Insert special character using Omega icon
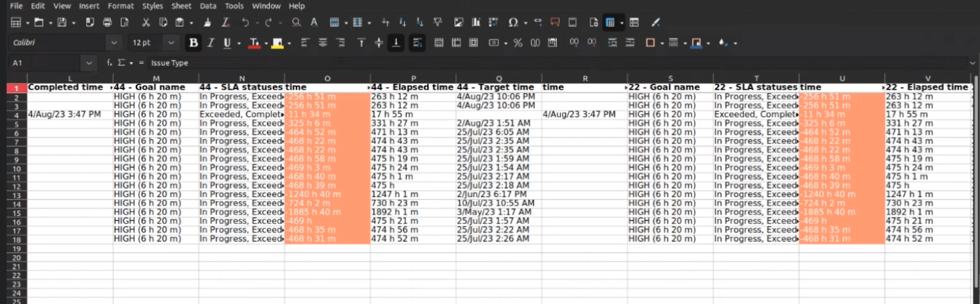This screenshot has height=304, width=980. (x=513, y=22)
